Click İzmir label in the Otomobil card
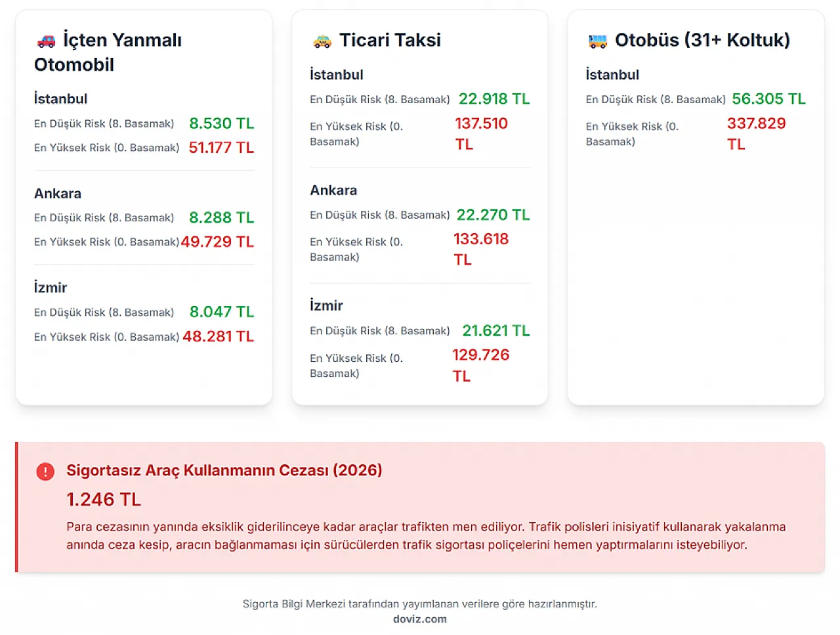Image resolution: width=840 pixels, height=635 pixels. click(51, 288)
